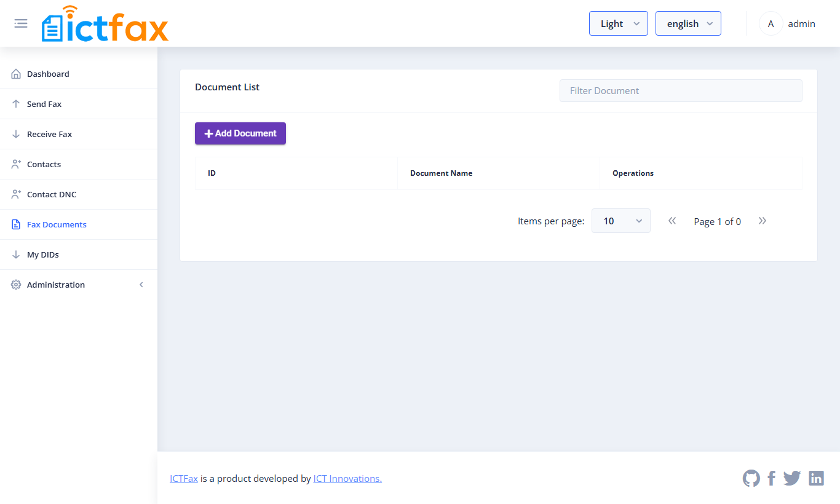Click the admin username text
Screen dimensions: 840x504
pyautogui.click(x=802, y=23)
